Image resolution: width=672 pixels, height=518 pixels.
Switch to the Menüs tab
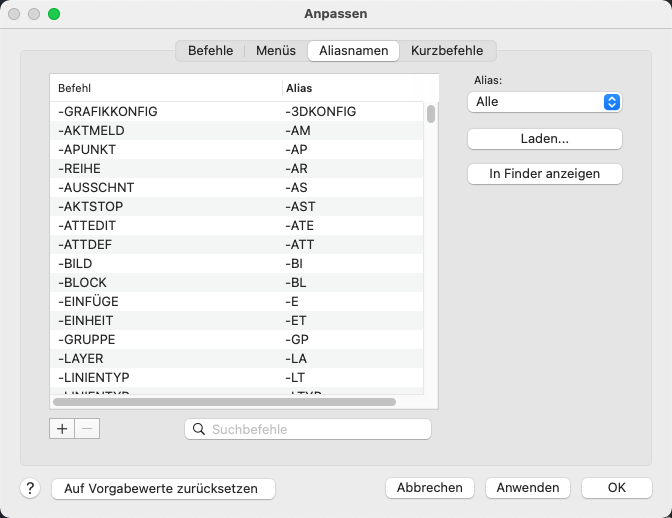(275, 50)
